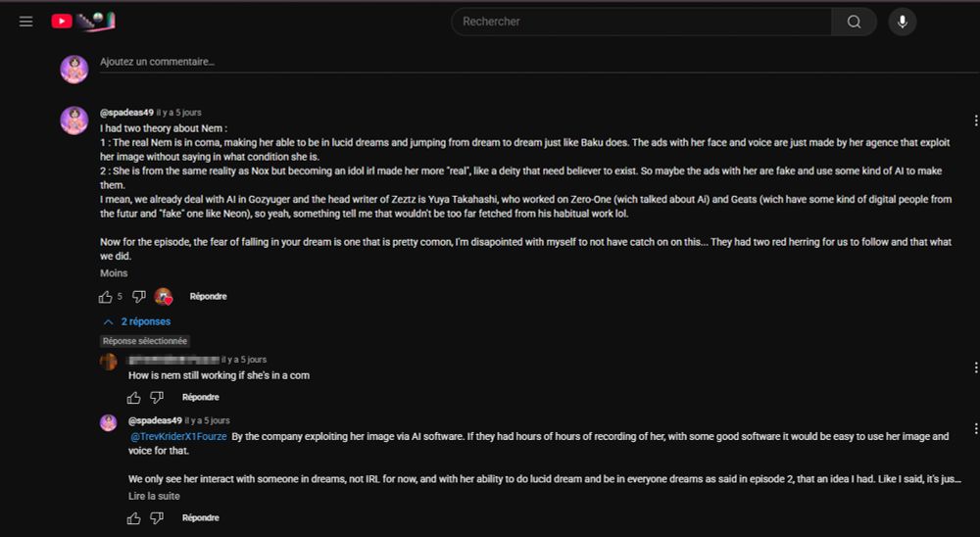980x537 pixels.
Task: Like the 'How is nem still working' reply
Action: pyautogui.click(x=134, y=397)
